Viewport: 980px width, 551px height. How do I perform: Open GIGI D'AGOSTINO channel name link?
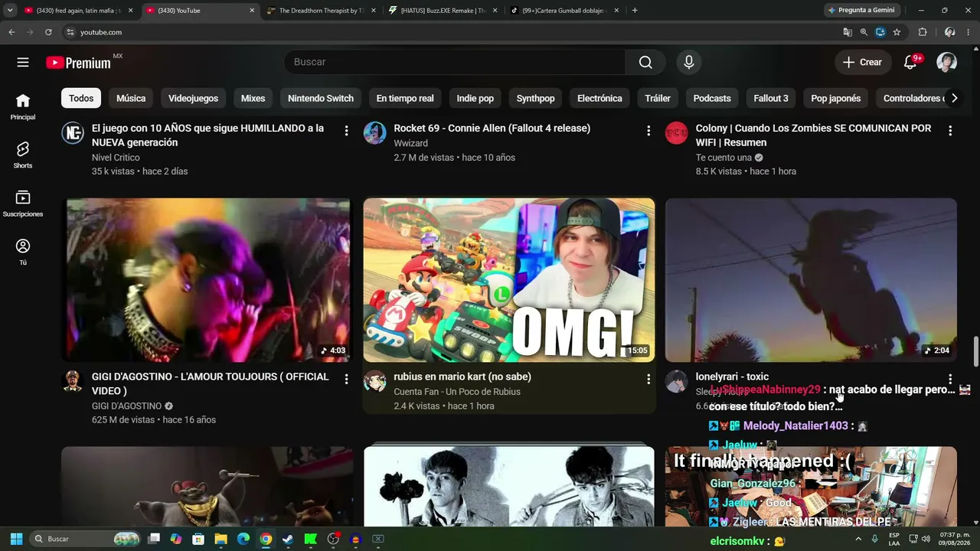pyautogui.click(x=126, y=406)
